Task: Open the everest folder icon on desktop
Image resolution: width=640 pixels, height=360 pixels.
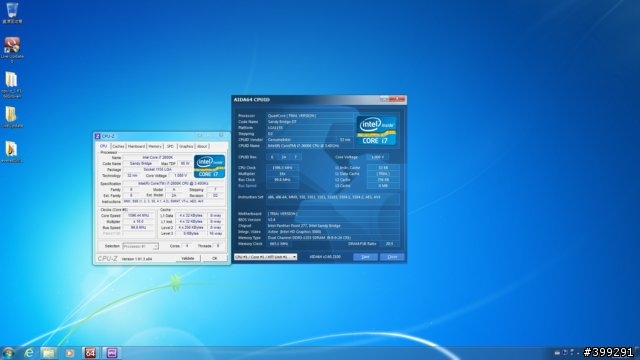Action: click(x=11, y=151)
